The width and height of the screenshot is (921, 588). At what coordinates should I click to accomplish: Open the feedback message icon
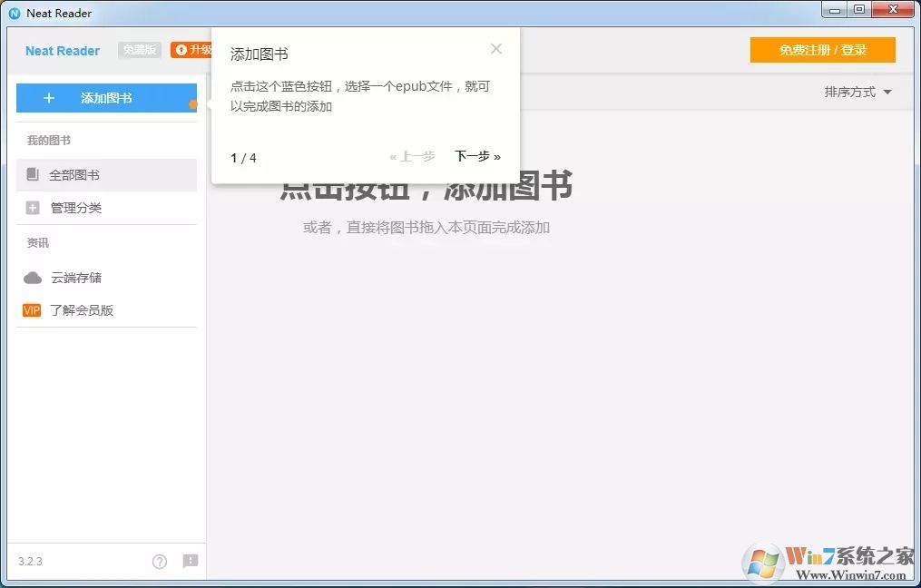point(191,561)
